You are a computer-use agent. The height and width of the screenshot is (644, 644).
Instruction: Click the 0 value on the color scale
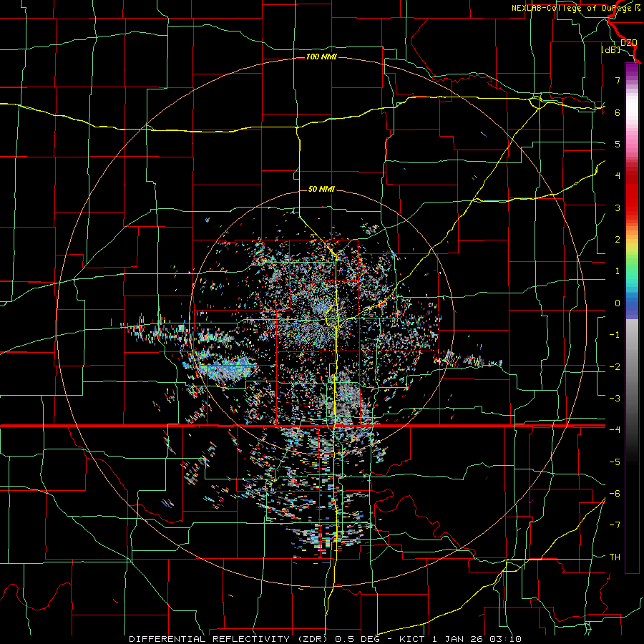[x=618, y=303]
